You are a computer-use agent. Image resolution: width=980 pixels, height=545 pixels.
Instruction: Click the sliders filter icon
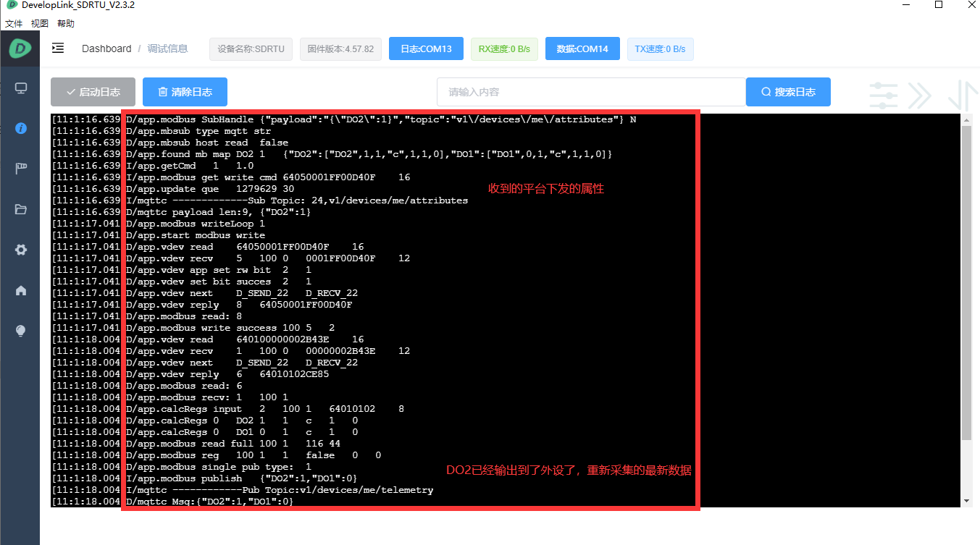pyautogui.click(x=883, y=95)
